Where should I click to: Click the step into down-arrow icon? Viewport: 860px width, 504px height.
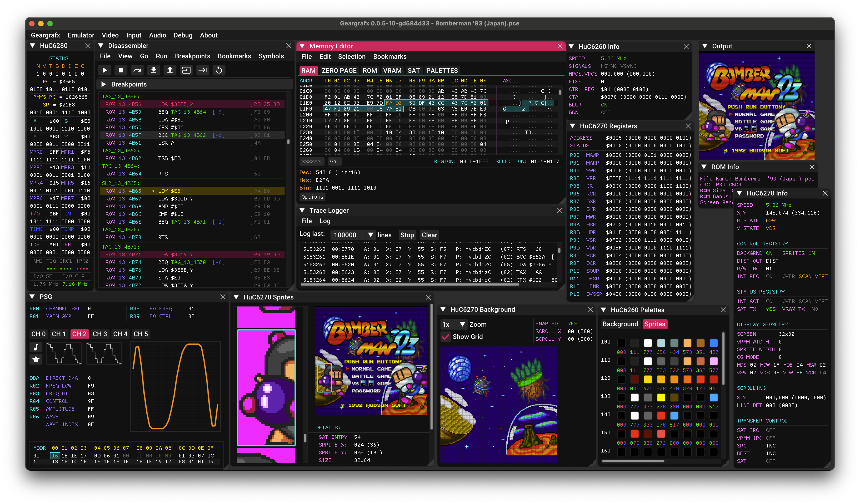coord(154,70)
